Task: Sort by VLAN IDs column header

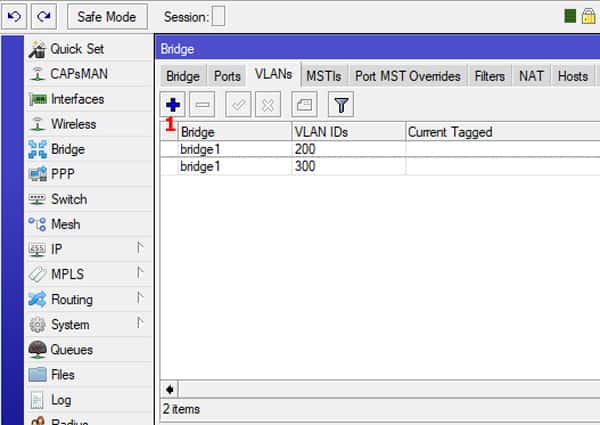Action: pyautogui.click(x=349, y=132)
